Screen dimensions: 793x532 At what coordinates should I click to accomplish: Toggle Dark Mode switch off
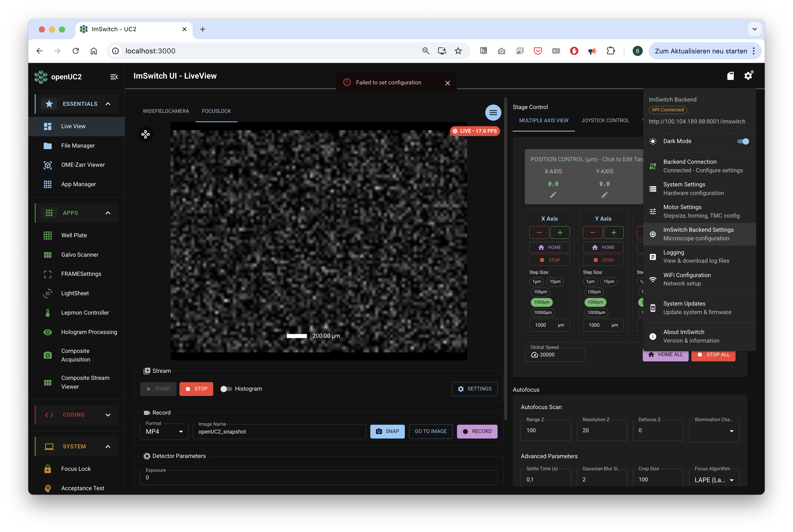click(x=743, y=142)
